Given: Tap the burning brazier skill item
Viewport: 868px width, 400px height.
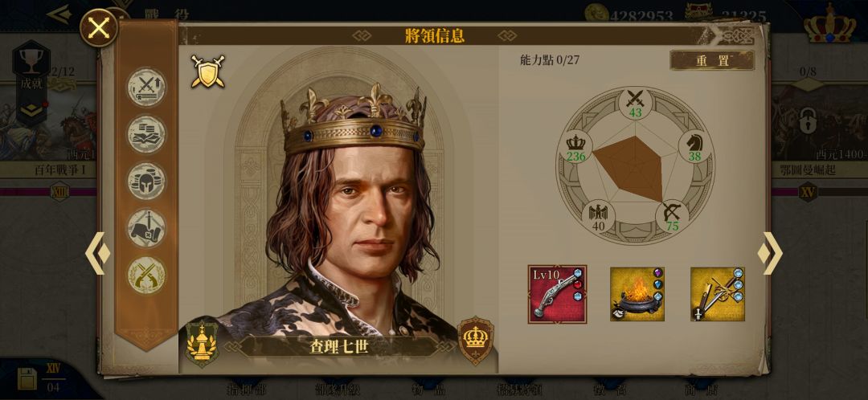Looking at the screenshot, I should 637,294.
